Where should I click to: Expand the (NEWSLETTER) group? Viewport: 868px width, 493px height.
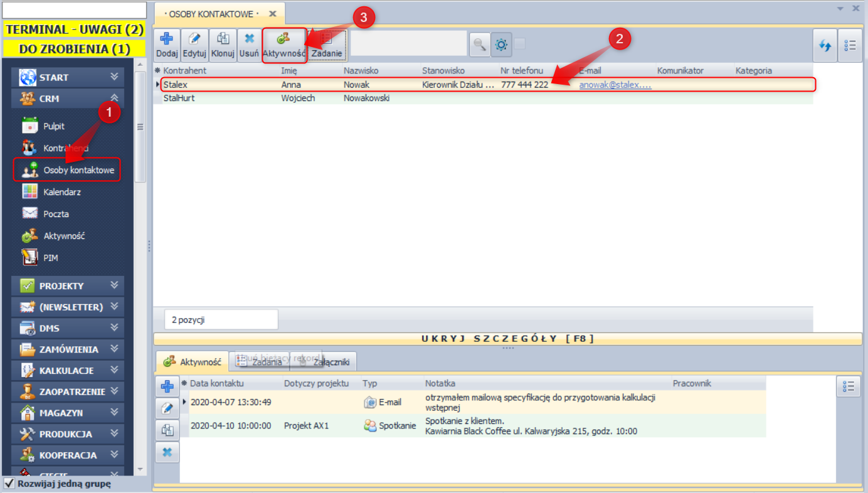[68, 307]
